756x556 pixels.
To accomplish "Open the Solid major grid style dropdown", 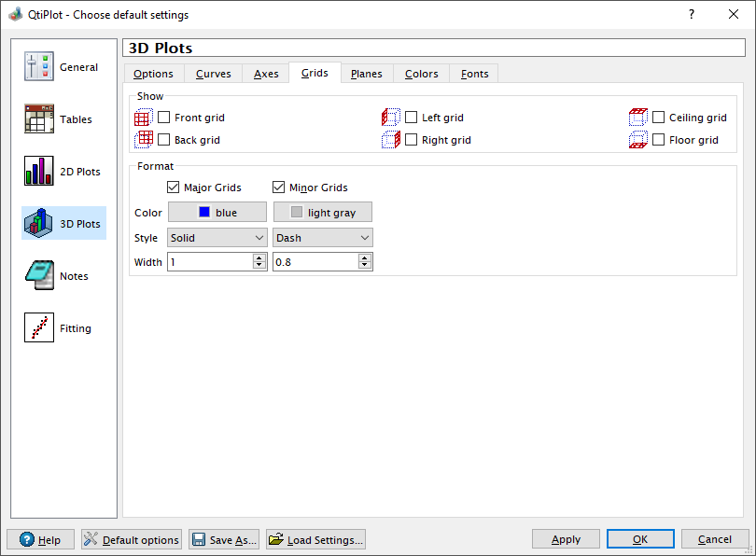I will (x=217, y=238).
